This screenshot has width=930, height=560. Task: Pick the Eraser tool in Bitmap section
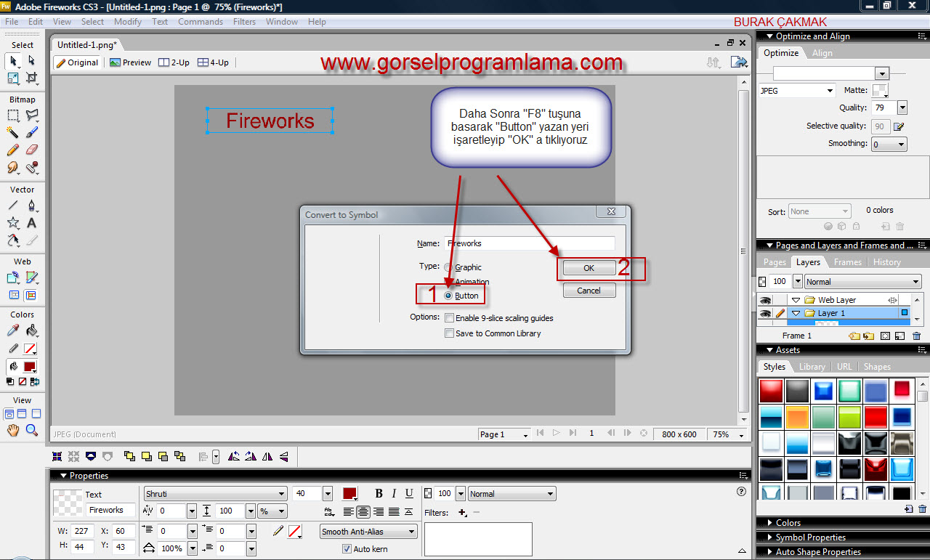point(32,150)
